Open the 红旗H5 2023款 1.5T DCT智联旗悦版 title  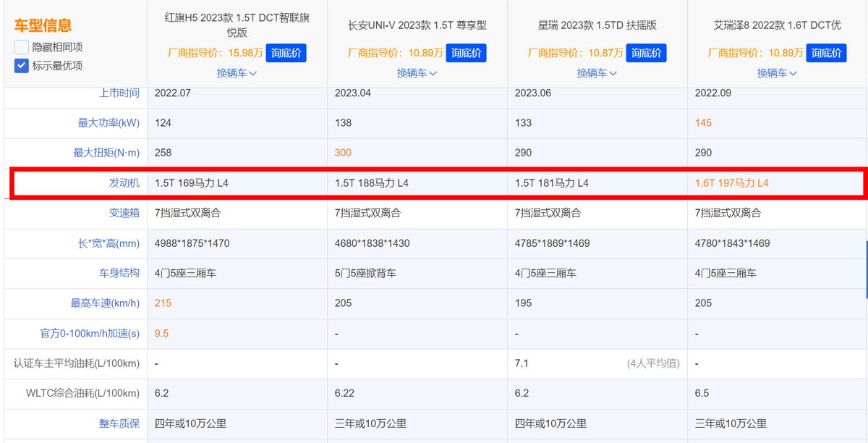[237, 25]
